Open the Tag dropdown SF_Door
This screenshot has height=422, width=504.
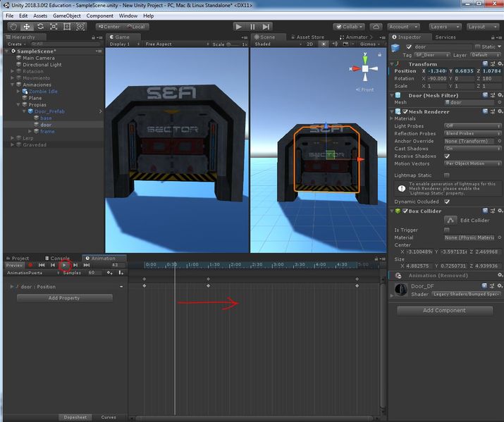(x=431, y=55)
